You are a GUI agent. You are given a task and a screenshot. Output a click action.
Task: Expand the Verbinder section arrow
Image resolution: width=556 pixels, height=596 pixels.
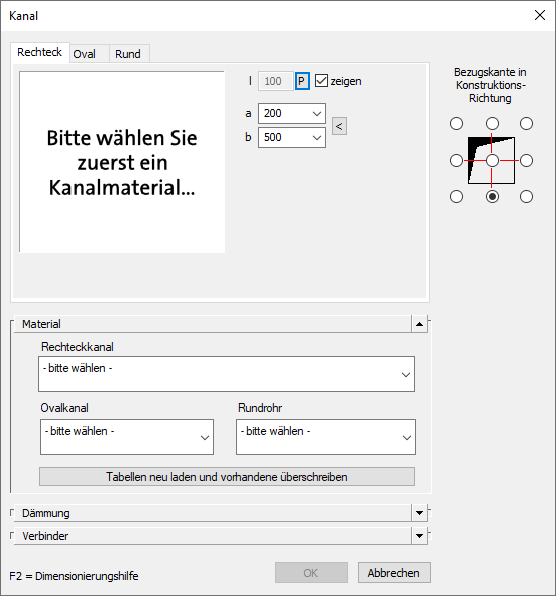tap(419, 536)
